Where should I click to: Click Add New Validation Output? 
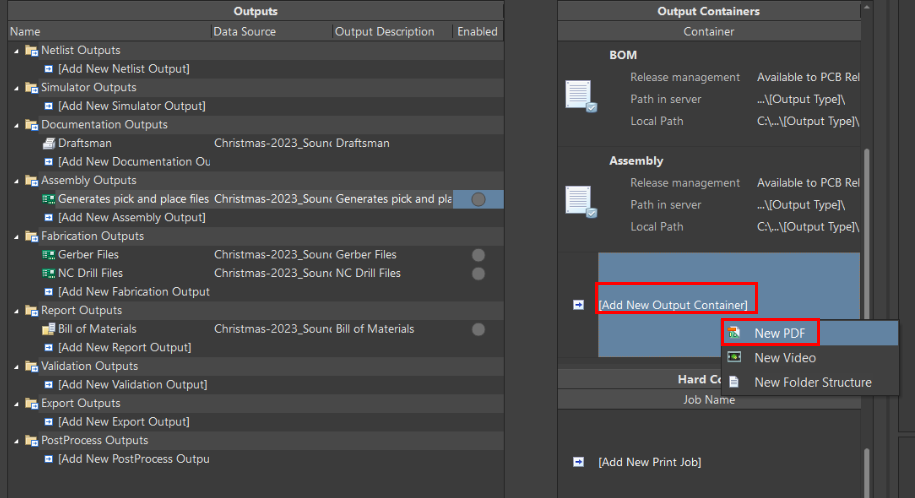[132, 385]
